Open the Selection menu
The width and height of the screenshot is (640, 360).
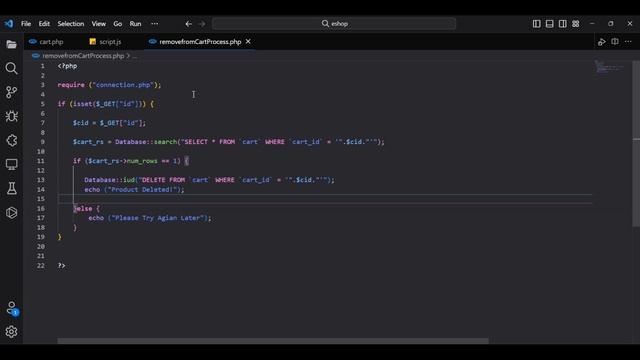[71, 24]
